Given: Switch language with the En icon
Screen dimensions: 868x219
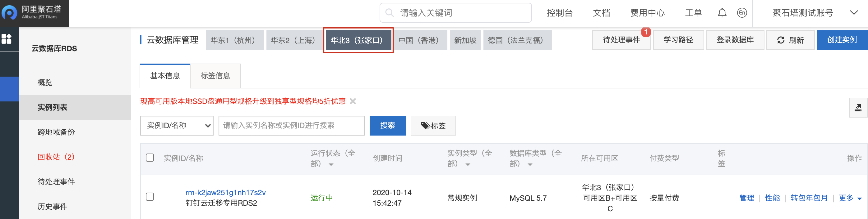Looking at the screenshot, I should coord(742,13).
